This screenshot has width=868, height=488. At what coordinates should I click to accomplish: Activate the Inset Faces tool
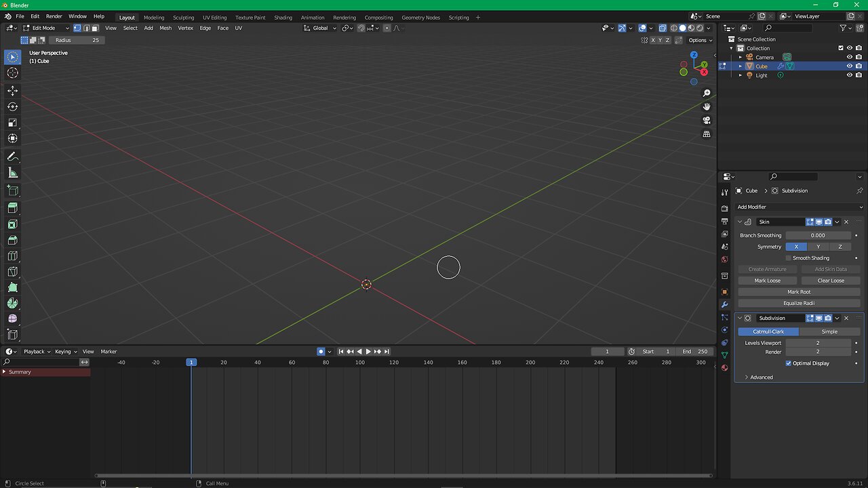[x=12, y=224]
